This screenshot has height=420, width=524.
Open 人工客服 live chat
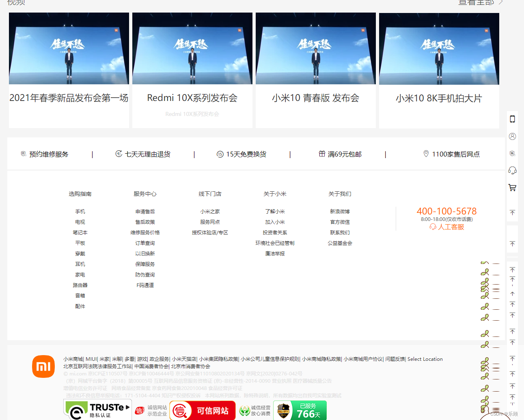coord(447,227)
